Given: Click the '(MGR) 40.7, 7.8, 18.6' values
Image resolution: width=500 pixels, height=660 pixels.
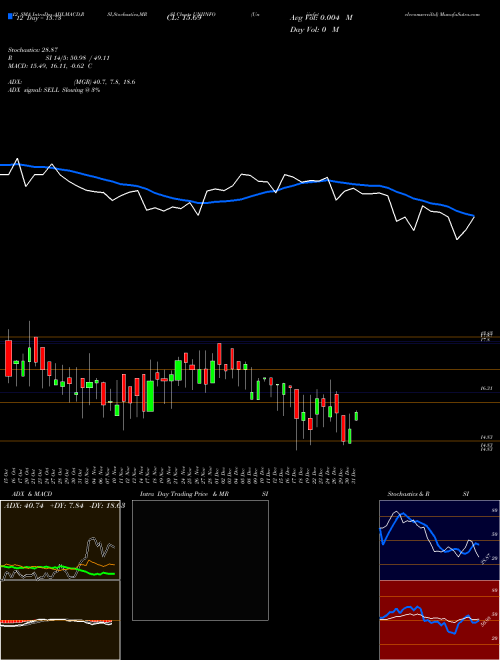Looking at the screenshot, I should (x=104, y=82).
